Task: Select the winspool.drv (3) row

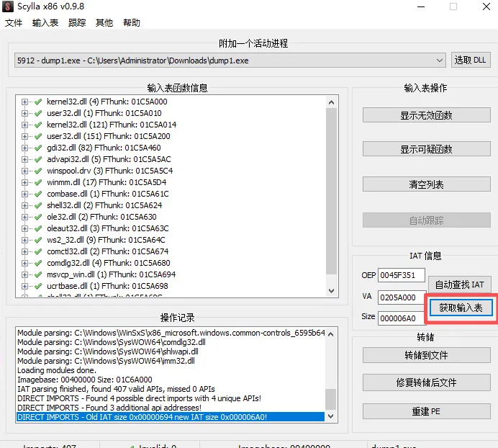Action: pos(110,171)
